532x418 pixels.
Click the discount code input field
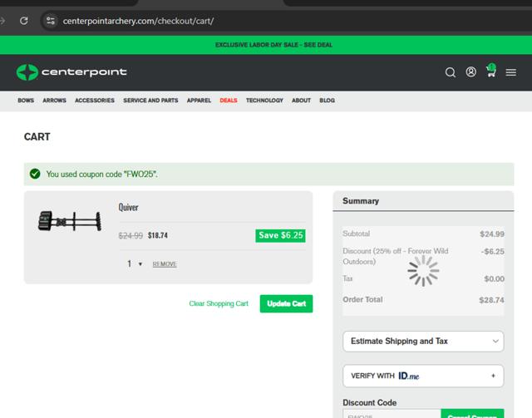point(392,414)
